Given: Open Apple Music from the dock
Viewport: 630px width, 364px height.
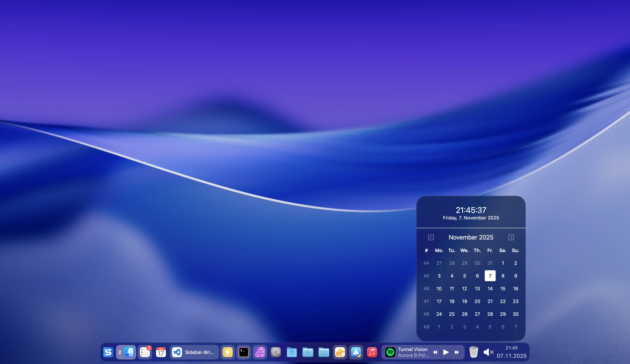Looking at the screenshot, I should pyautogui.click(x=372, y=352).
